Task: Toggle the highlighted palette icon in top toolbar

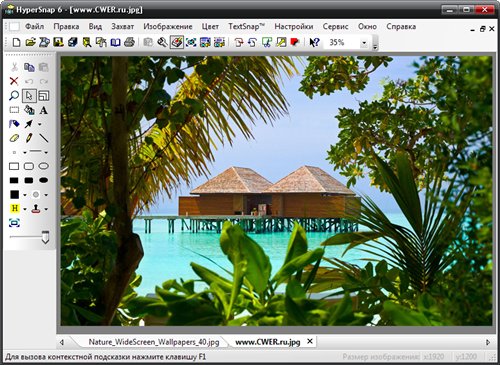Action: (x=177, y=42)
